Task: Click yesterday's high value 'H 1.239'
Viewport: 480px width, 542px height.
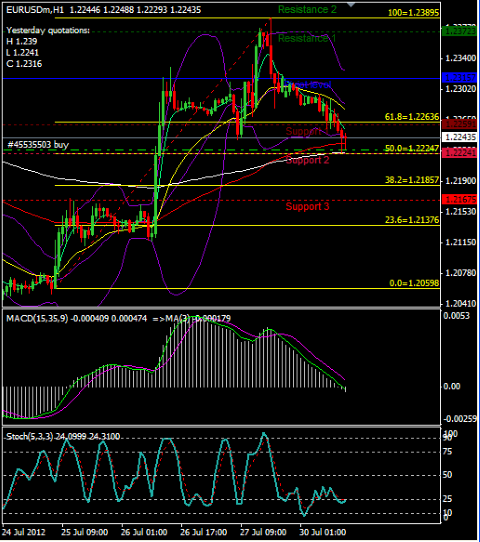Action: point(22,41)
